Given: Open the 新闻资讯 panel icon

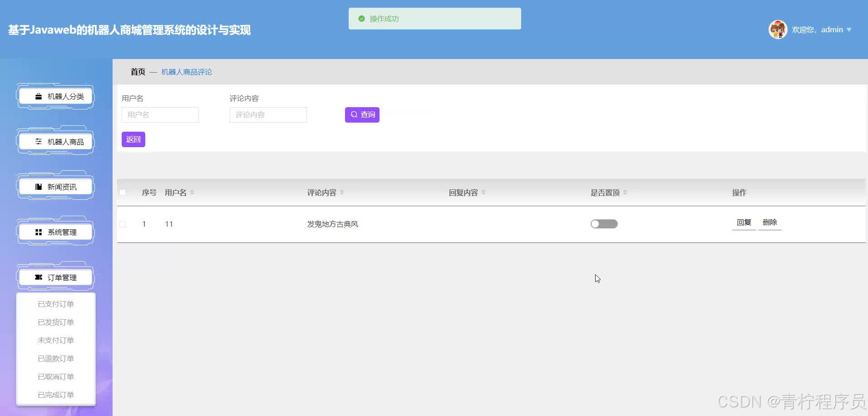Looking at the screenshot, I should tap(38, 186).
